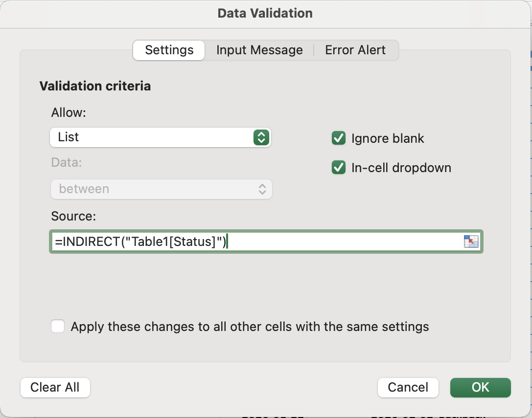Click the Cancel button

pos(408,387)
